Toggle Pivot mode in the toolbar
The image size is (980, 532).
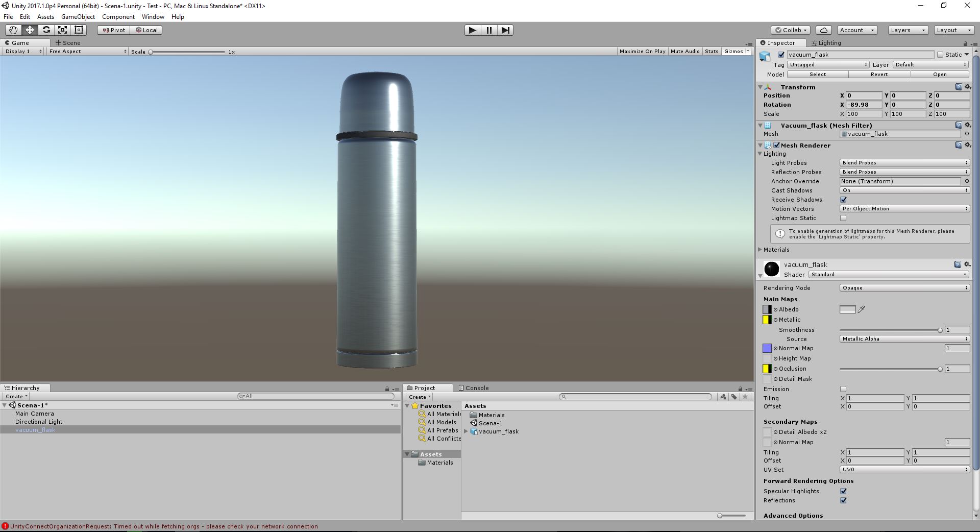(113, 30)
